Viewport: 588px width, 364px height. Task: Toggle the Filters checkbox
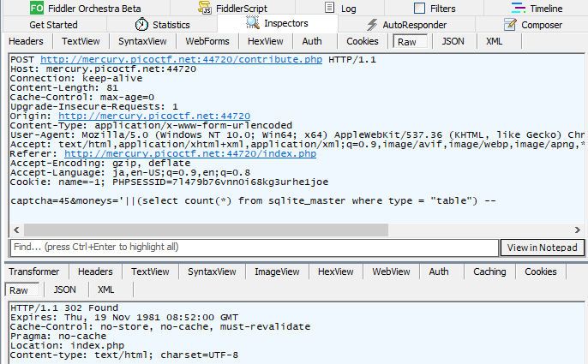click(419, 9)
